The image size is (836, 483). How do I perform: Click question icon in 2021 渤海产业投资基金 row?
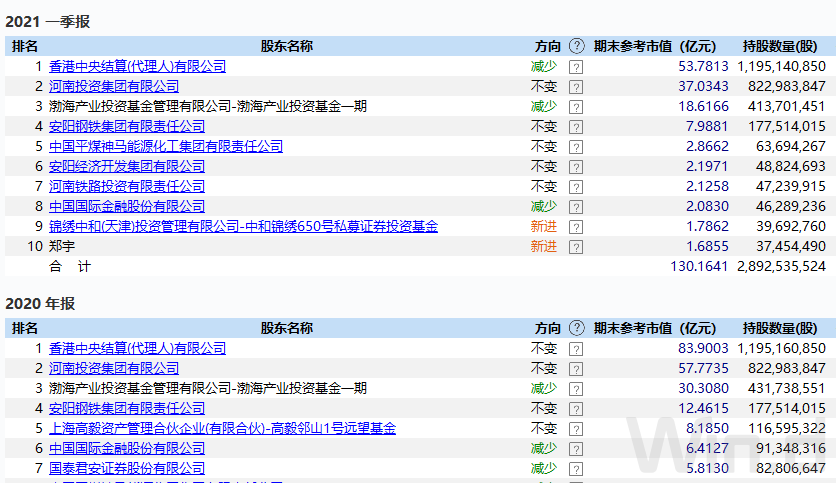coord(576,106)
